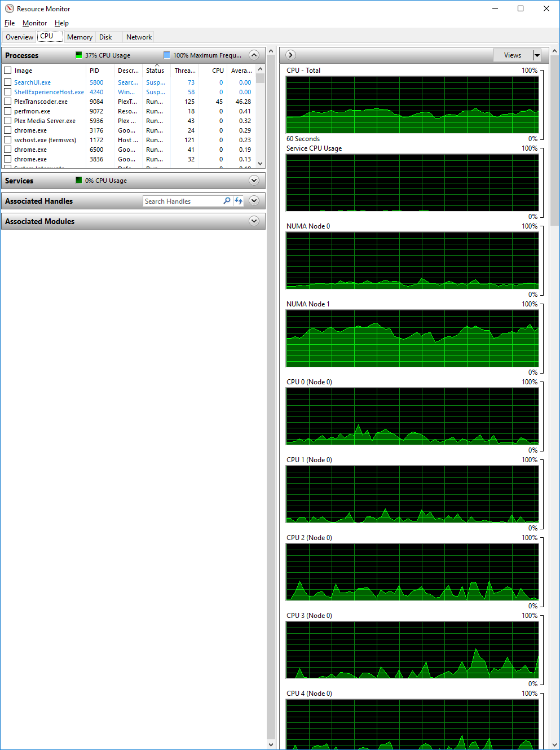560x750 pixels.
Task: Click the SearchUI.exe process name
Action: (32, 82)
